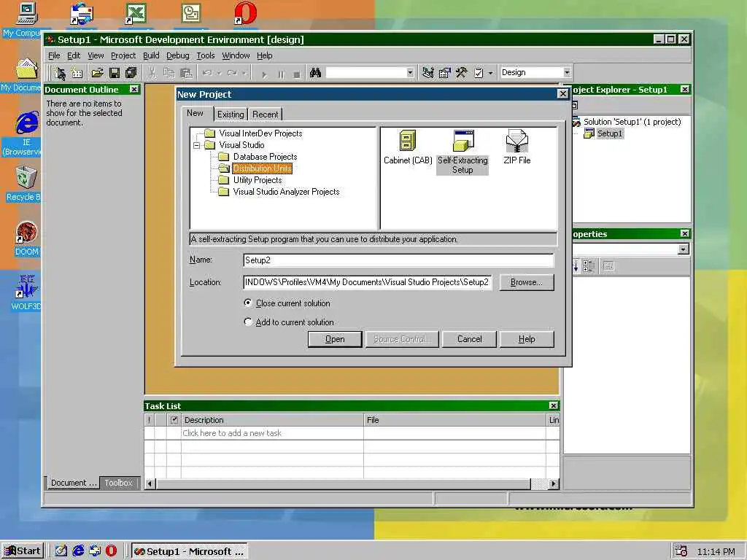Click the Task List checkmark toolbar icon
747x560 pixels.
coord(479,73)
